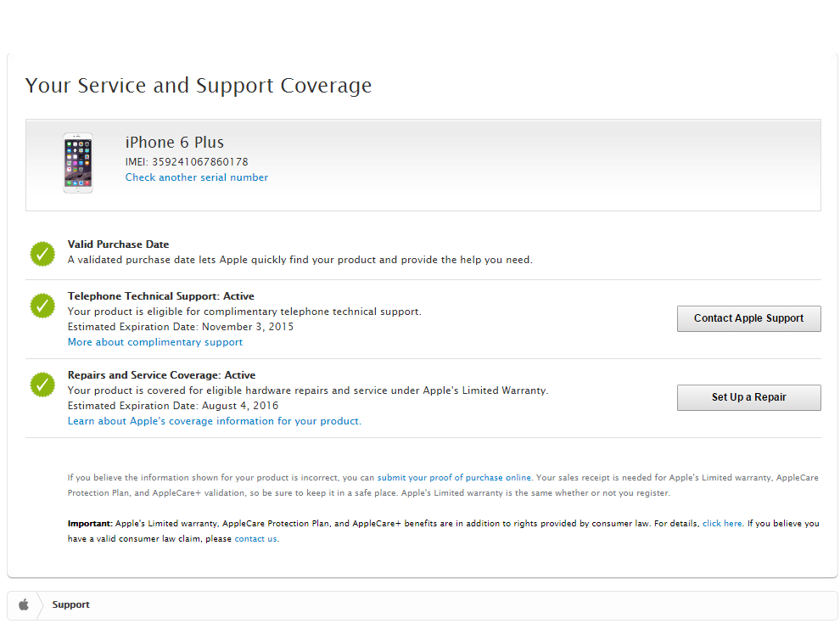Screen dimensions: 840x635
Task: Click the green checkmark beside Telephone Technical Support
Action: tap(42, 306)
